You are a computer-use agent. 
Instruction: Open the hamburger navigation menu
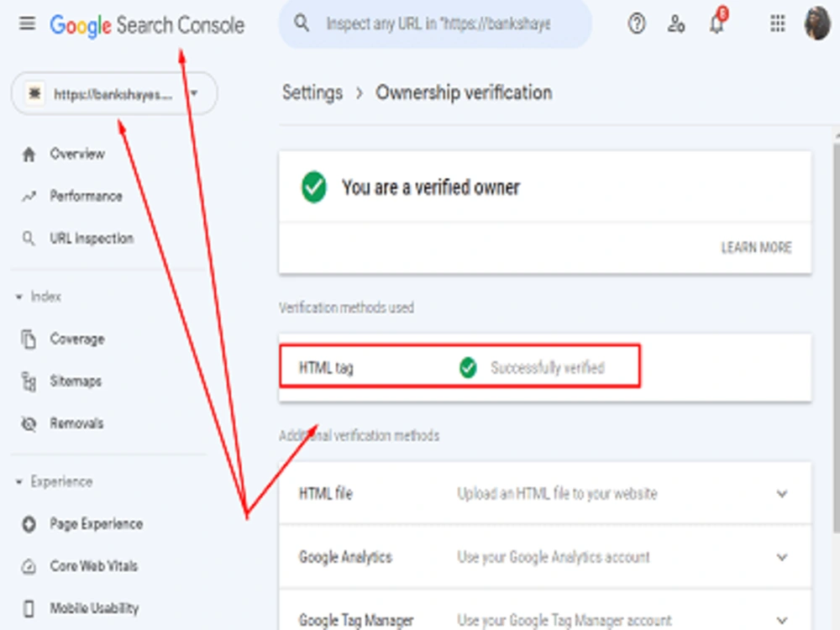(x=27, y=24)
